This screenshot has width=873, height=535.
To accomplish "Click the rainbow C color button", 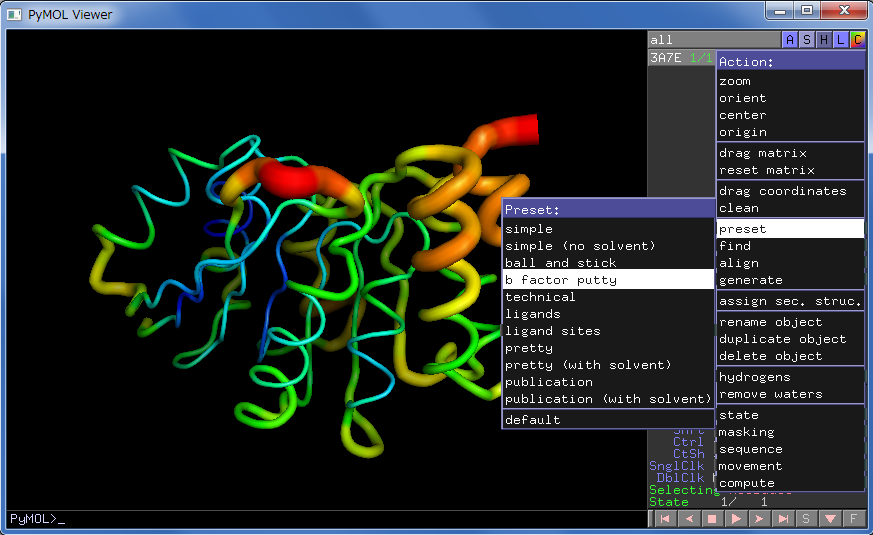I will click(x=857, y=40).
